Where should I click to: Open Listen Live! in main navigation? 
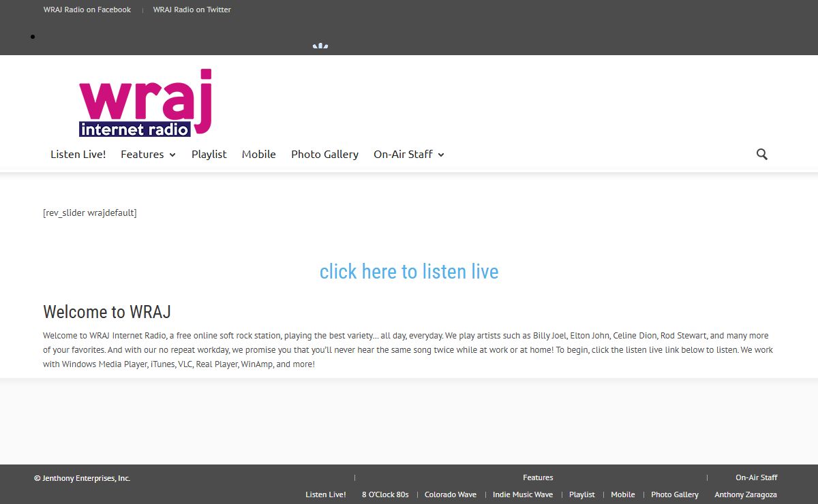(78, 154)
